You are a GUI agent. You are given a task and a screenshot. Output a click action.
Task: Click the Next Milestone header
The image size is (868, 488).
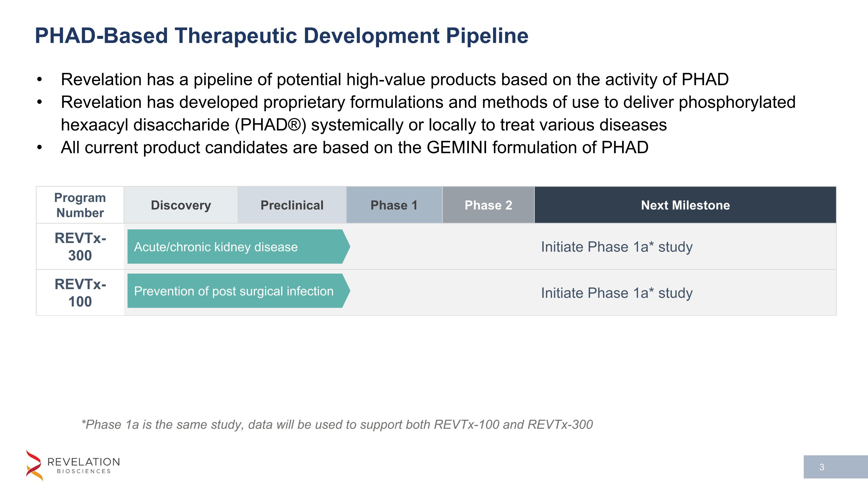point(685,205)
